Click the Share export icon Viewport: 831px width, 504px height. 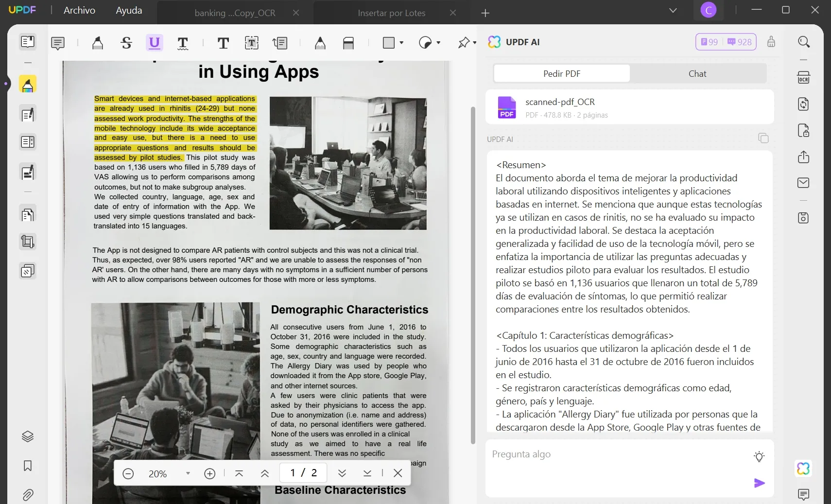tap(804, 157)
